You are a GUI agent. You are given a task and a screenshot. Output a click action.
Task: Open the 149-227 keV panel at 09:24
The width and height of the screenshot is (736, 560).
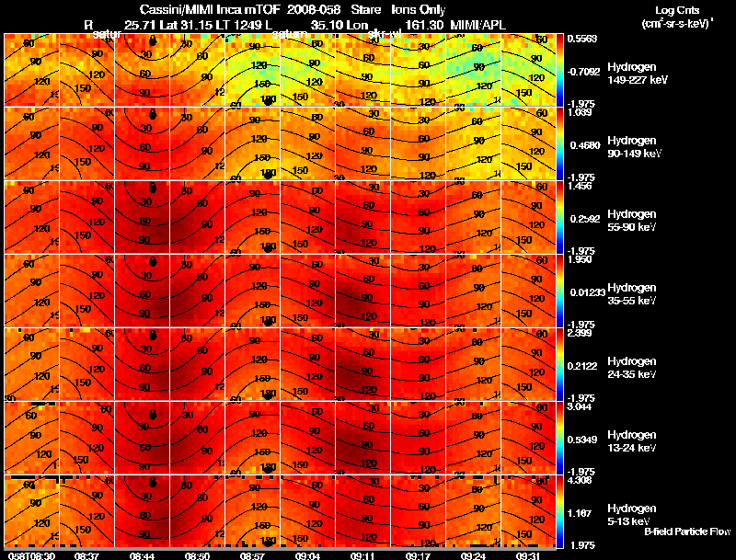click(x=473, y=70)
